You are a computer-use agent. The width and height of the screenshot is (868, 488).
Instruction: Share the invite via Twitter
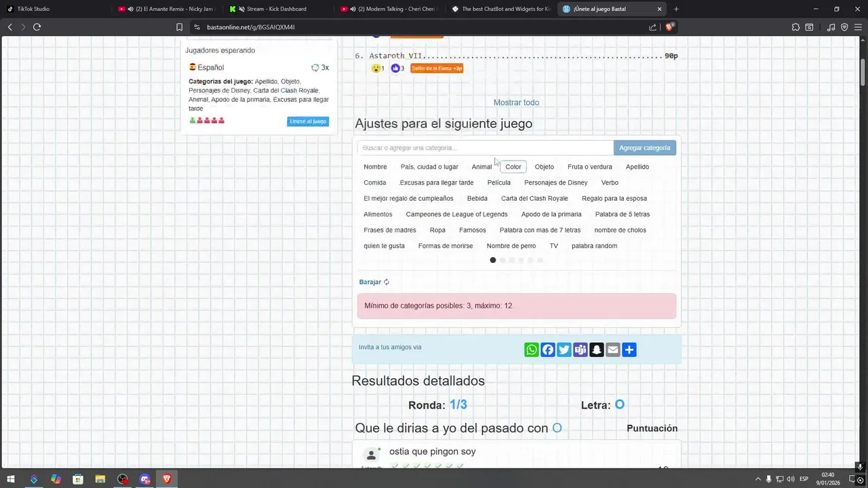(564, 350)
